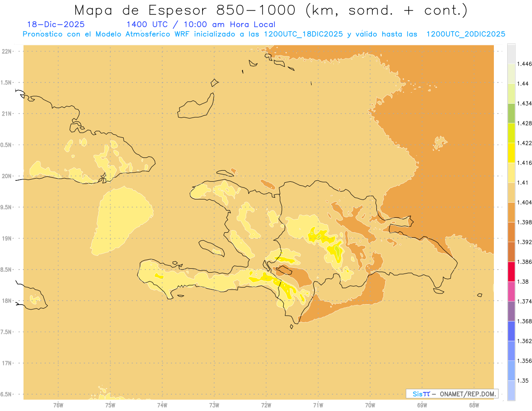Click the legend value '1.398'
This screenshot has width=532, height=411.
pos(524,222)
